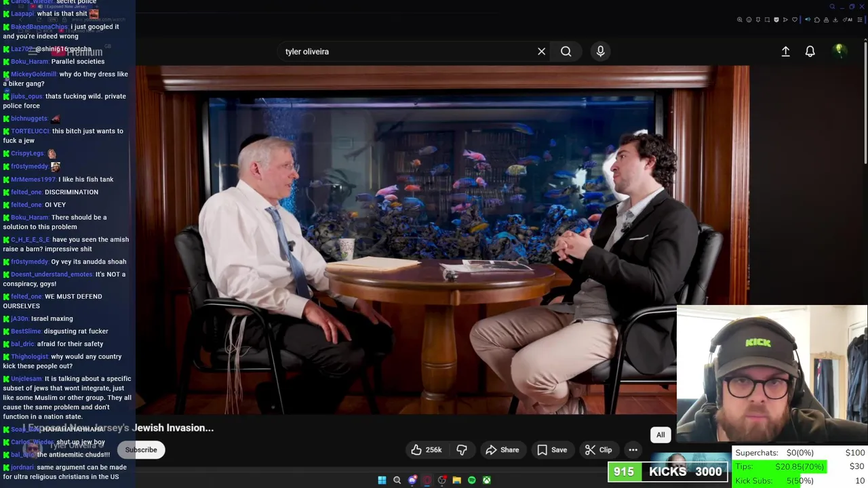
Task: Click chat username 'C_H_E_E_S_E'
Action: click(x=30, y=239)
